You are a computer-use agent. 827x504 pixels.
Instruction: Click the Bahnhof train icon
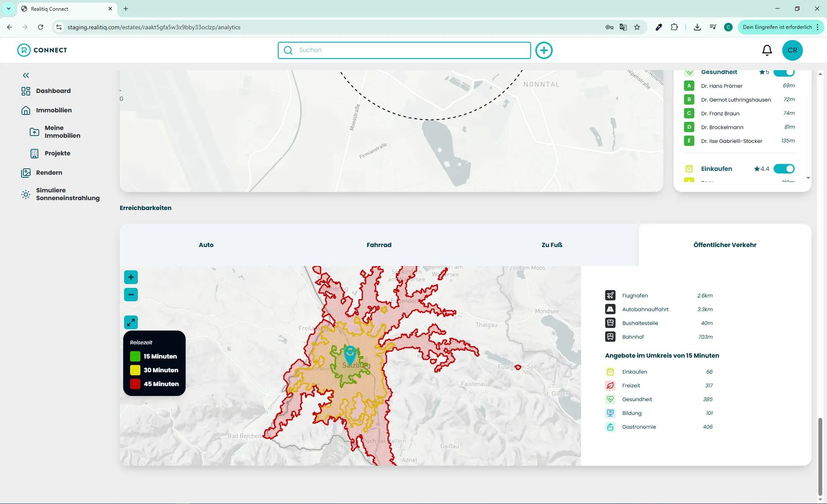[x=610, y=337]
